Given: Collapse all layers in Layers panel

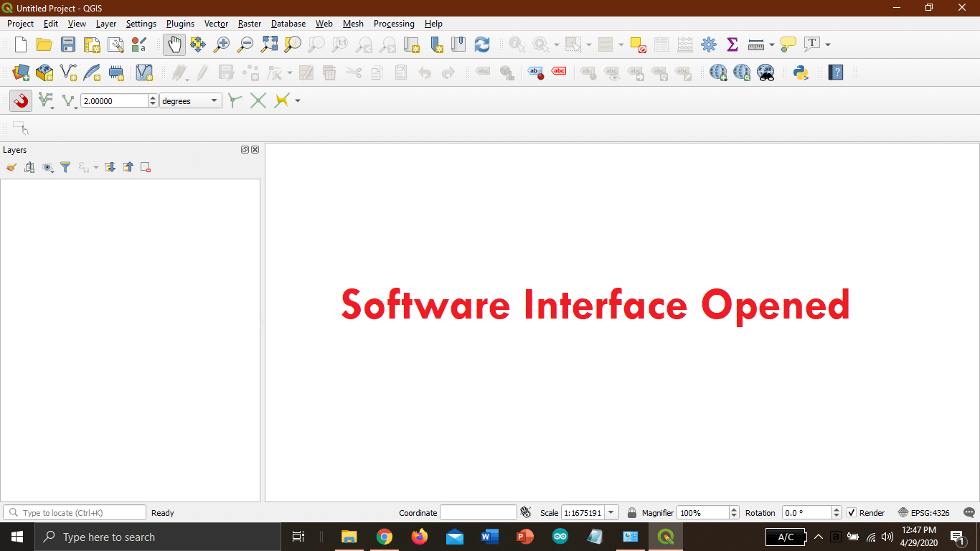Looking at the screenshot, I should point(128,167).
